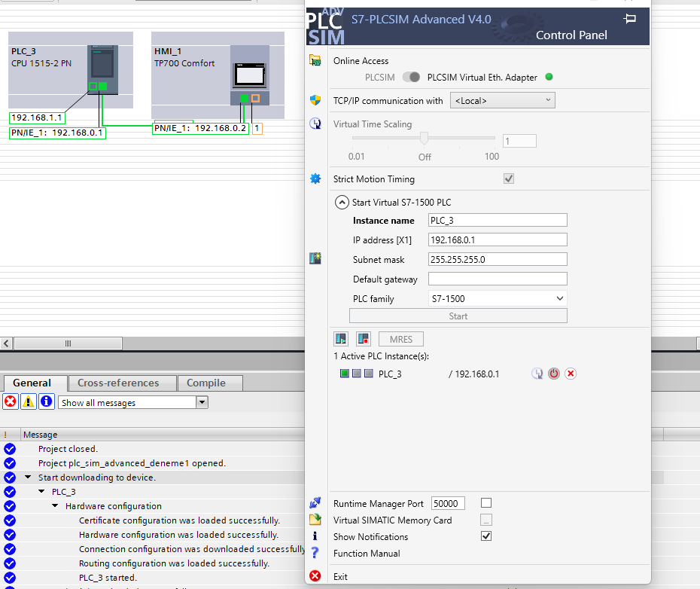Screen dimensions: 700x589
Task: Click the Instance name input field
Action: click(x=498, y=221)
